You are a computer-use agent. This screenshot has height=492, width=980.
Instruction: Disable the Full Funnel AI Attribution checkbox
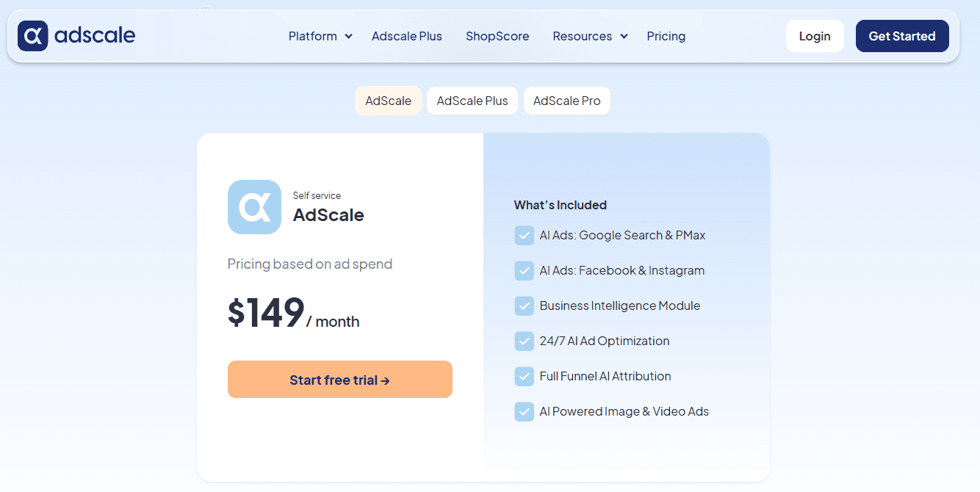pos(524,376)
